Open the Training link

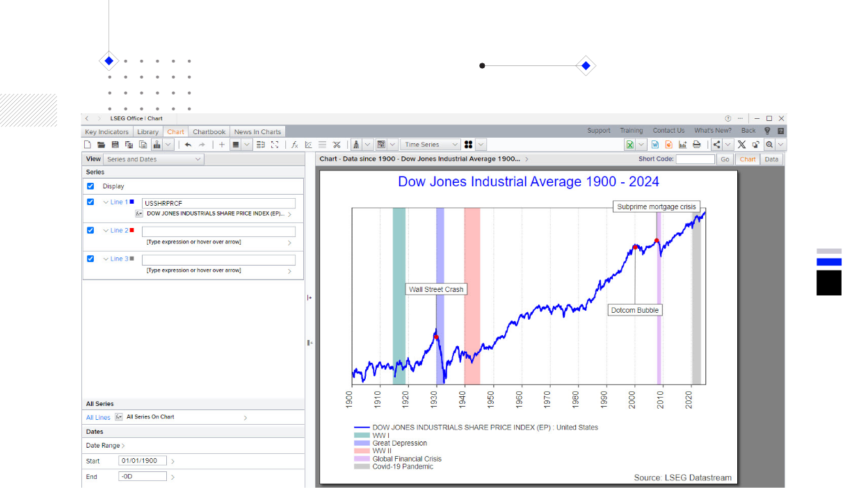(632, 131)
